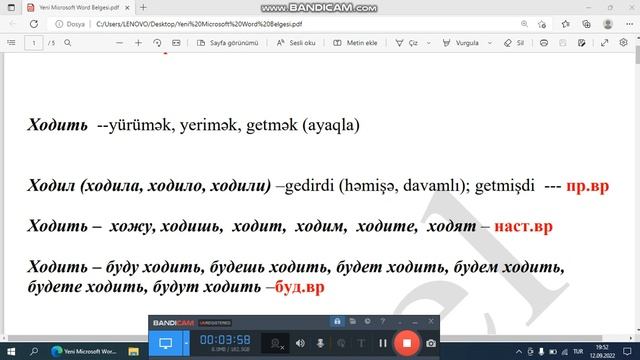This screenshot has height=360, width=640.
Task: Open browser settings and more menu
Action: [x=629, y=24]
